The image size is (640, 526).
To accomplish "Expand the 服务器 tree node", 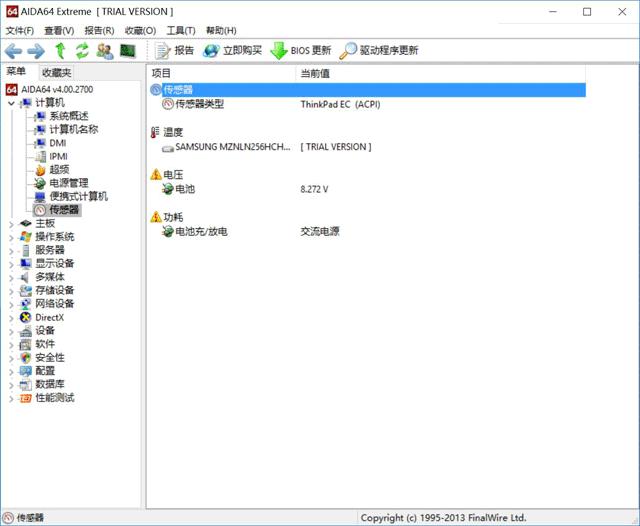I will click(x=11, y=251).
